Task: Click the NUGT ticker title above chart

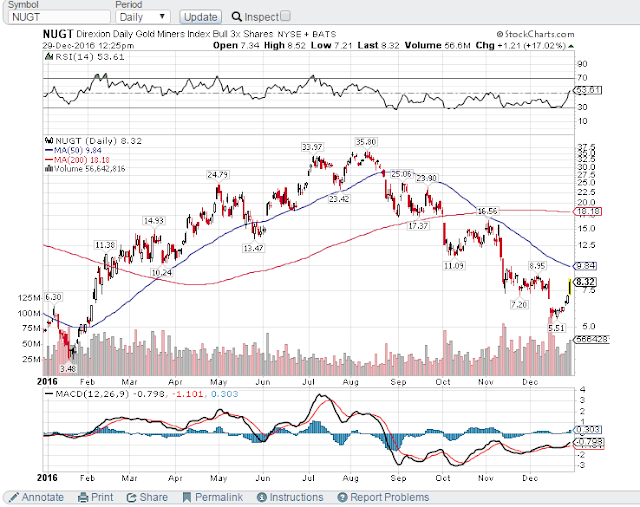Action: (x=58, y=34)
